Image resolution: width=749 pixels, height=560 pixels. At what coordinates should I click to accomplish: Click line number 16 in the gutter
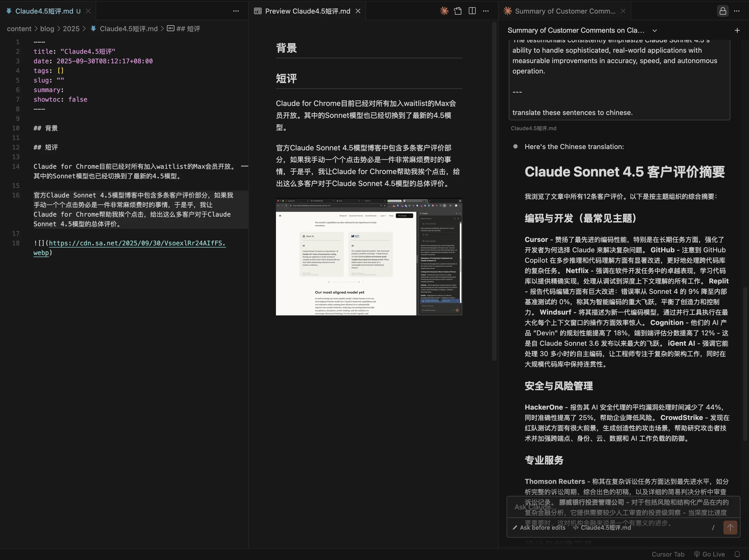tap(16, 195)
